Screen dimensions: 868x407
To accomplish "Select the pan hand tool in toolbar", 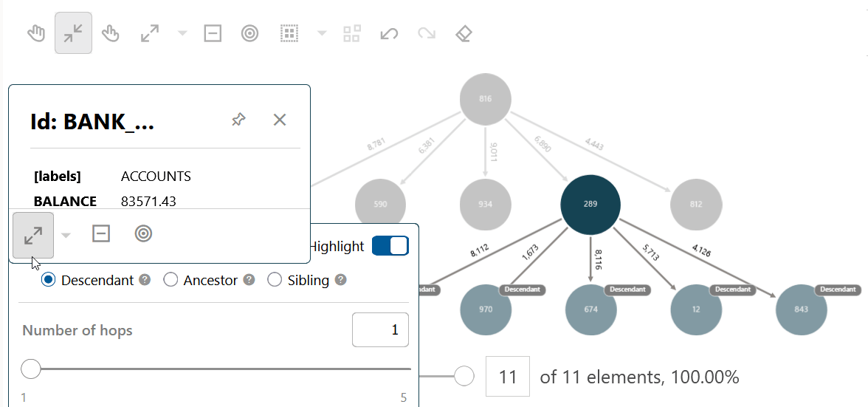I will point(37,34).
